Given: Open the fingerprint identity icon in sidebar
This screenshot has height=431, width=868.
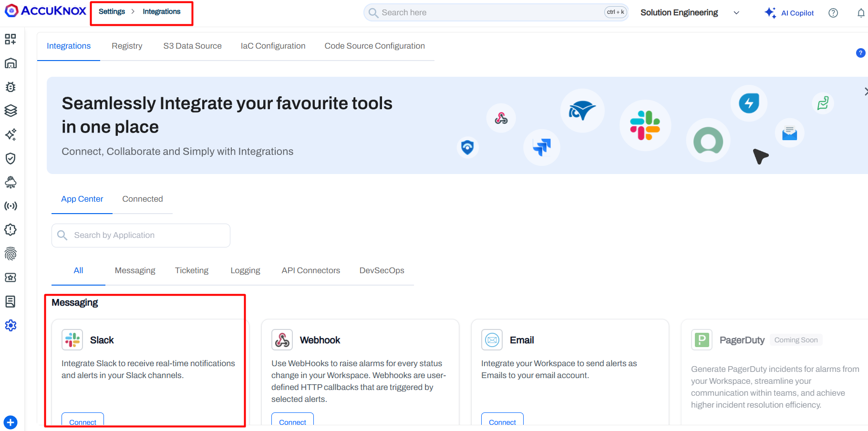Looking at the screenshot, I should click(x=10, y=254).
